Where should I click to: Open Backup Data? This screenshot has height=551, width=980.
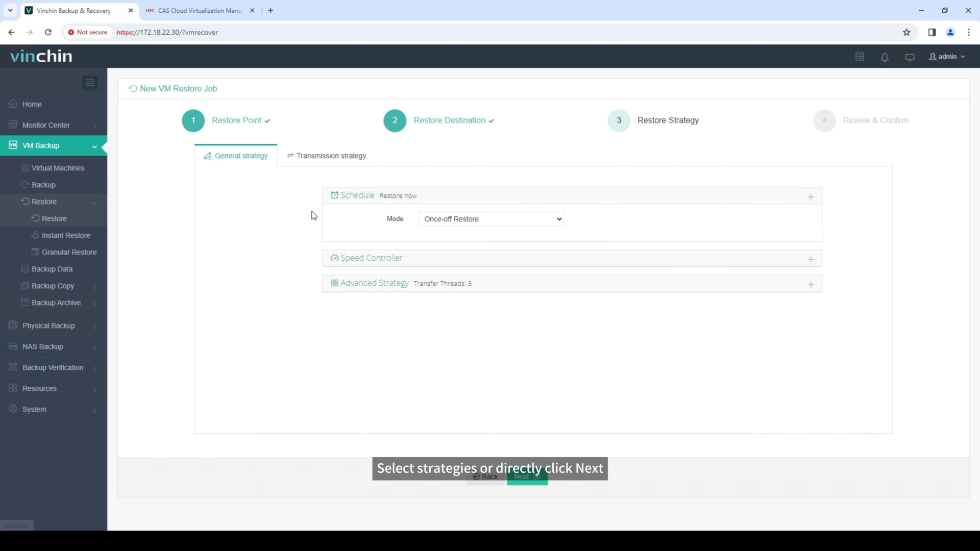coord(52,269)
